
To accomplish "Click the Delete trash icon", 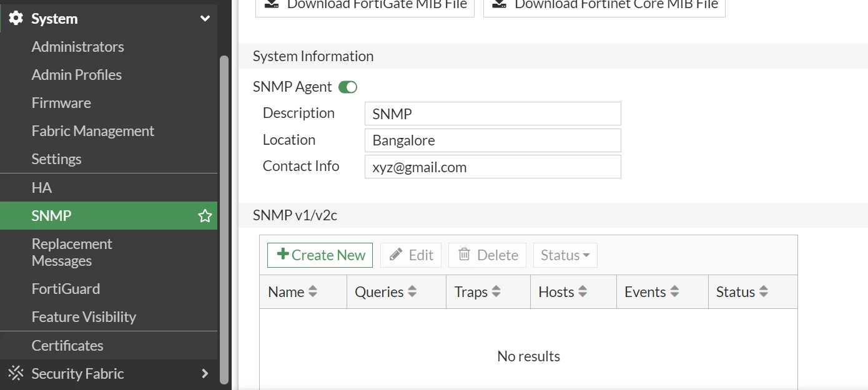I will coord(464,254).
